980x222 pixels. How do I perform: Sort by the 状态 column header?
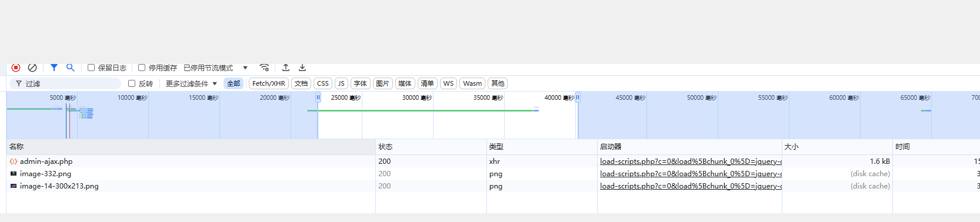431,146
